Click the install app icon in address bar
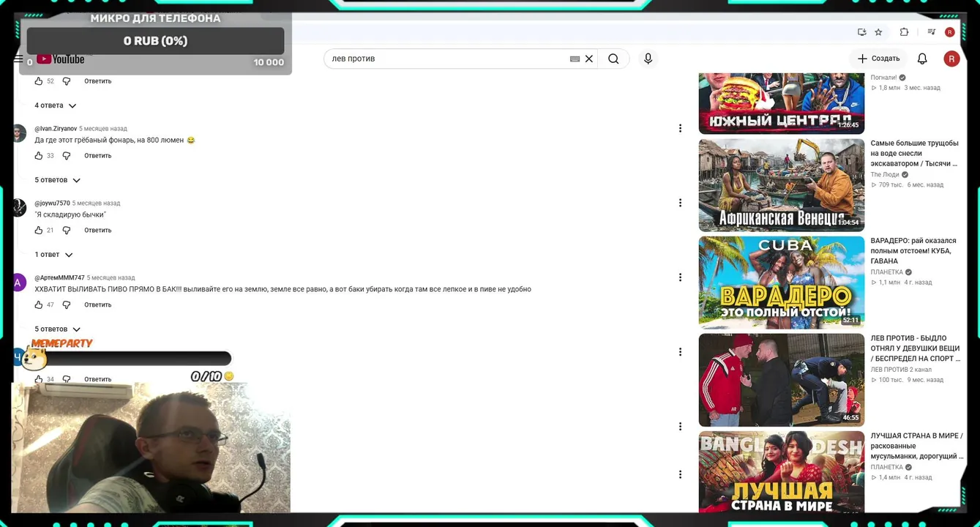Viewport: 980px width, 527px height. (861, 32)
